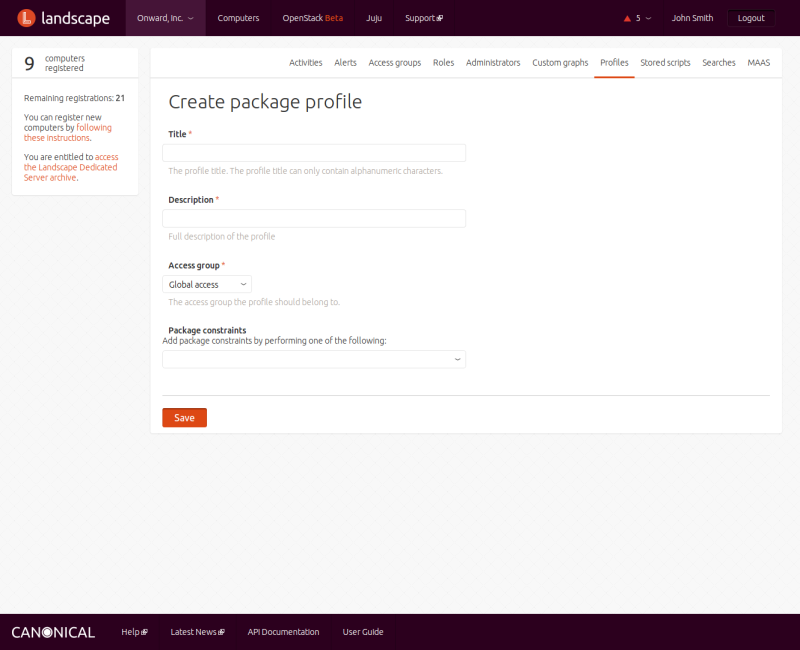The image size is (800, 650).
Task: Click the Landscape logo icon
Action: (x=27, y=18)
